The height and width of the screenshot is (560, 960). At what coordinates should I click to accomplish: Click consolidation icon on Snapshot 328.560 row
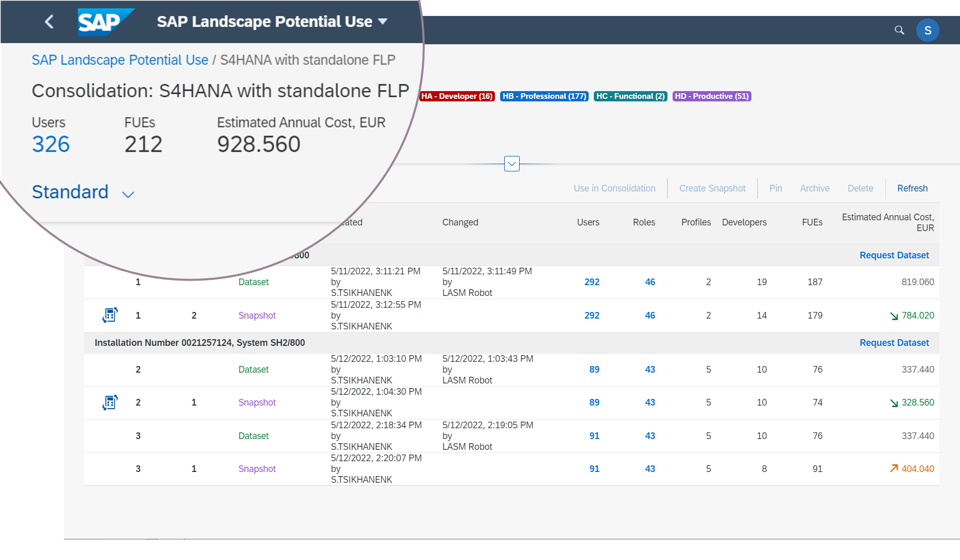(110, 402)
